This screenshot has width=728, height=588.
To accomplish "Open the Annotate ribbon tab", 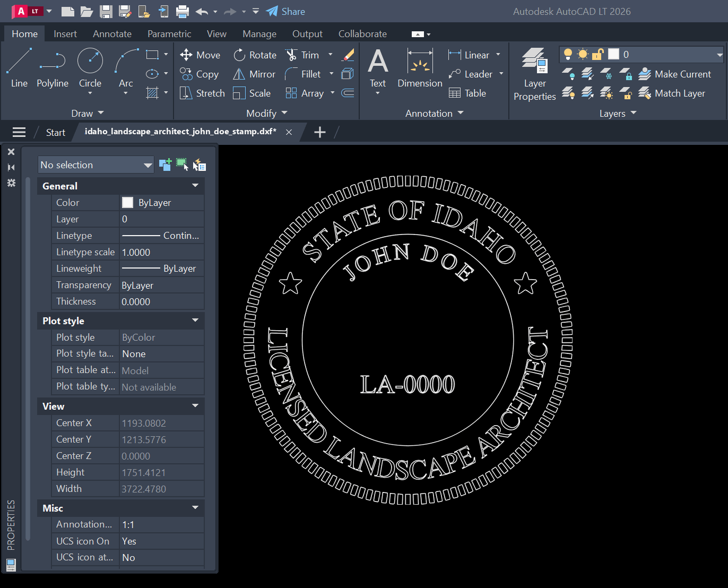I will tap(112, 33).
